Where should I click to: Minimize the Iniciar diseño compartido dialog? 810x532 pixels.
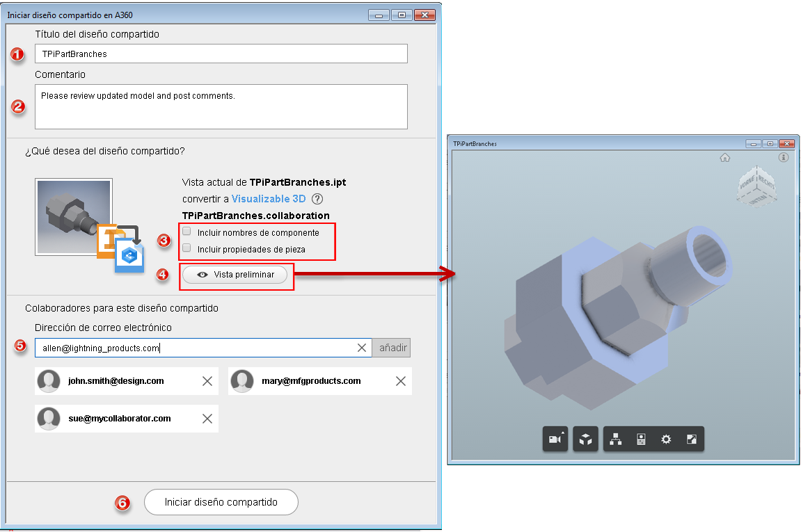379,15
